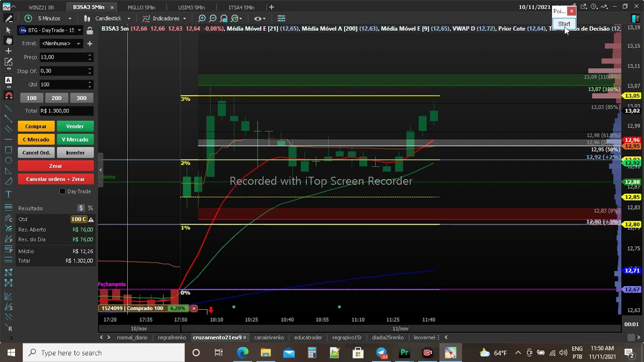Select the arrow cursor tool

pyautogui.click(x=9, y=31)
